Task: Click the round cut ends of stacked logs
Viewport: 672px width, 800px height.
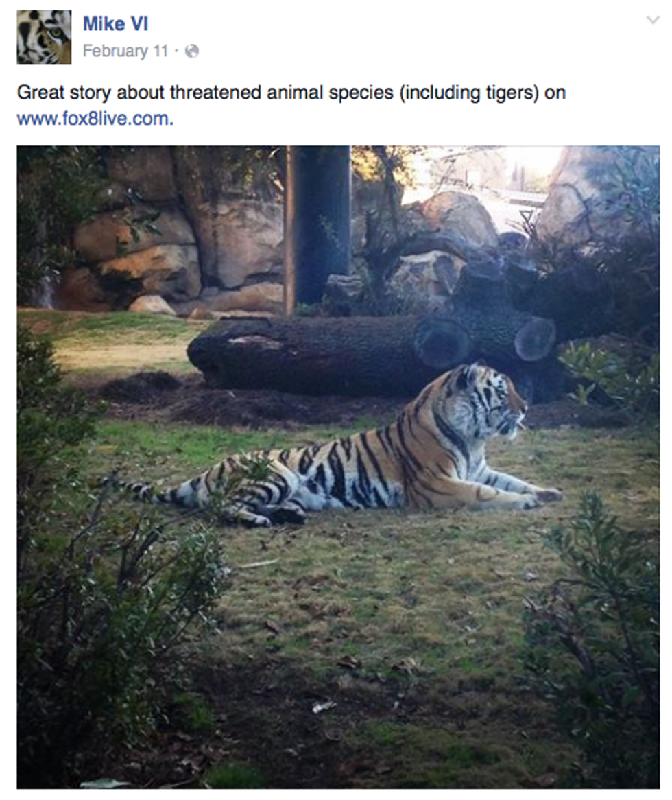Action: (535, 338)
